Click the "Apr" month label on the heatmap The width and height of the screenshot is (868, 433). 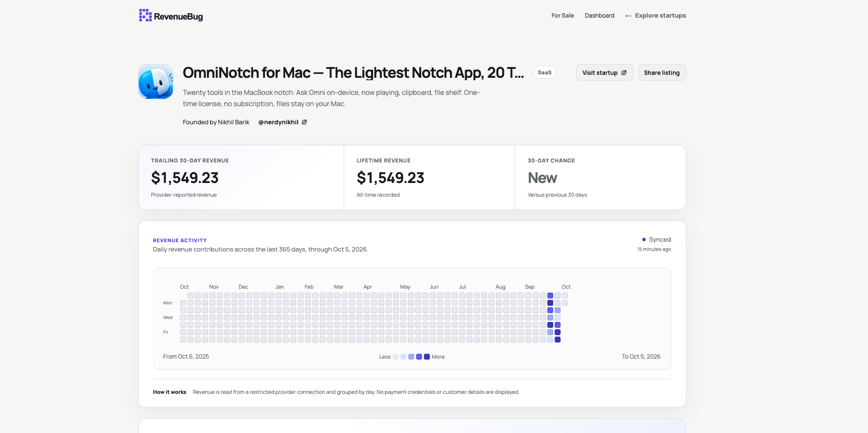(x=368, y=287)
